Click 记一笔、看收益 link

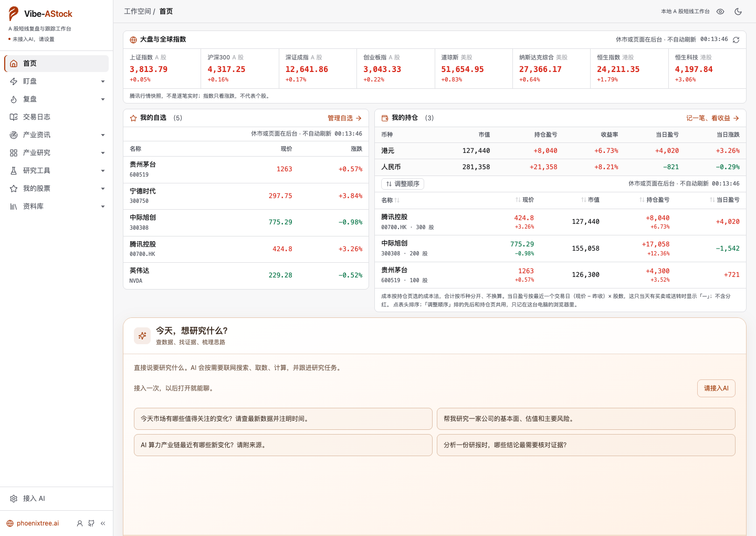tap(712, 118)
